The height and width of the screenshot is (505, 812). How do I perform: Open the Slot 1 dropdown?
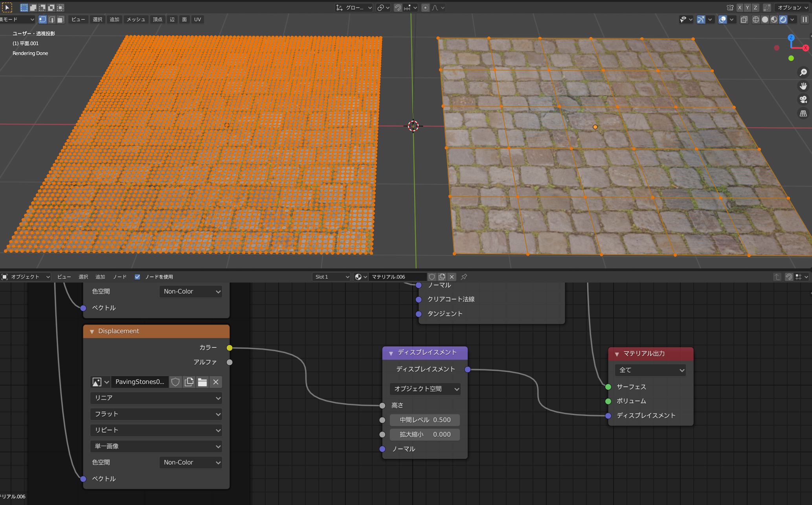point(331,277)
